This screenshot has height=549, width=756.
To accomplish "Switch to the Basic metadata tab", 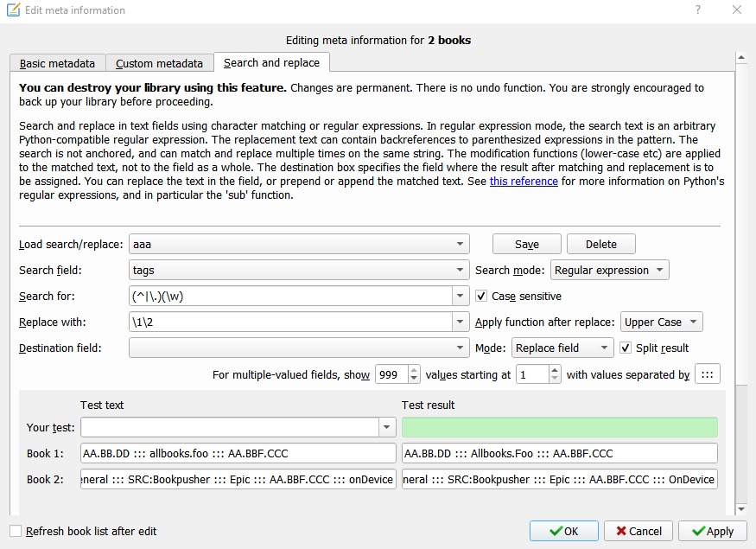I will tap(57, 63).
